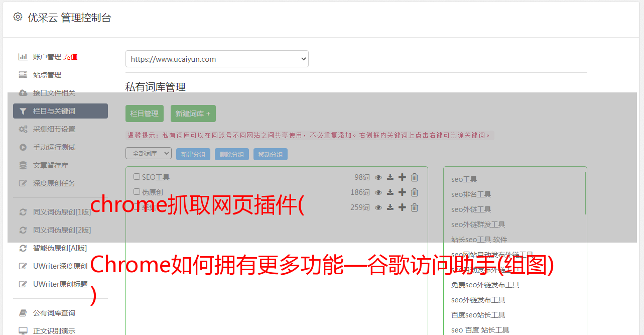Click the gears icon for 采集细节设置
Image resolution: width=644 pixels, height=335 pixels.
point(23,129)
